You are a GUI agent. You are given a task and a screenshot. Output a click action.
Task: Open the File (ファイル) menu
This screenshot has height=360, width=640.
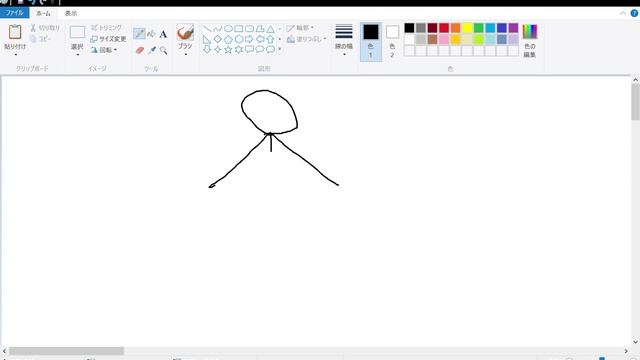[15, 13]
